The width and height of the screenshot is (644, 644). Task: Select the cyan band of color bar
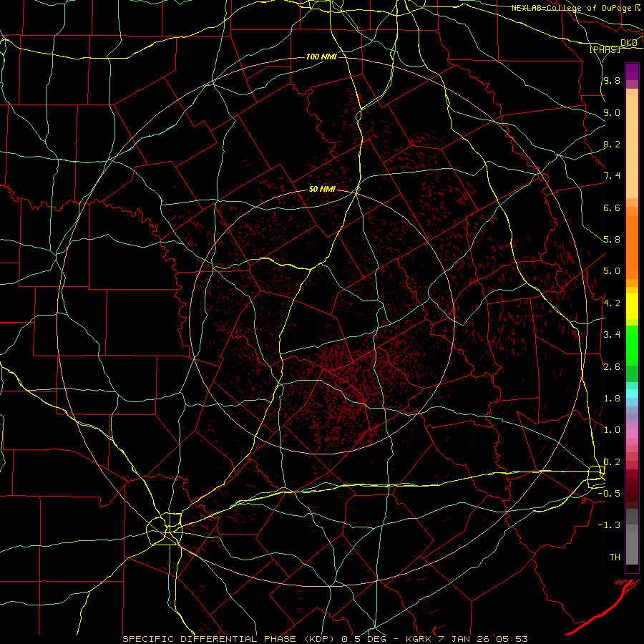pos(632,394)
